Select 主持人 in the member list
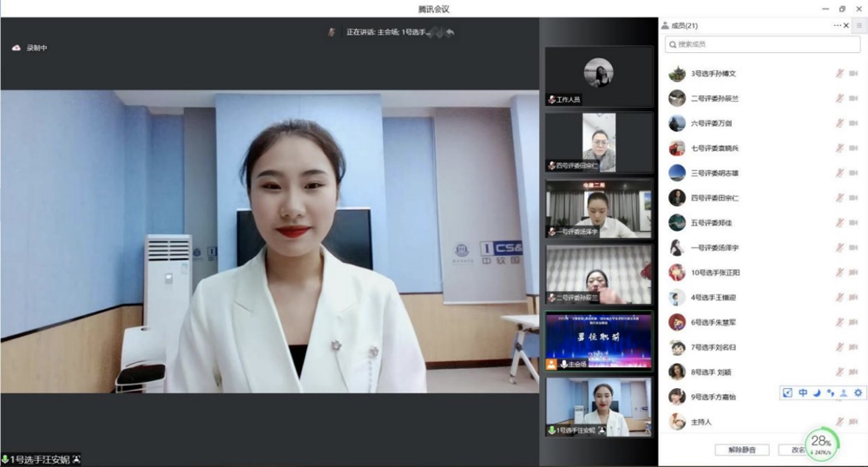This screenshot has width=868, height=467. 701,422
